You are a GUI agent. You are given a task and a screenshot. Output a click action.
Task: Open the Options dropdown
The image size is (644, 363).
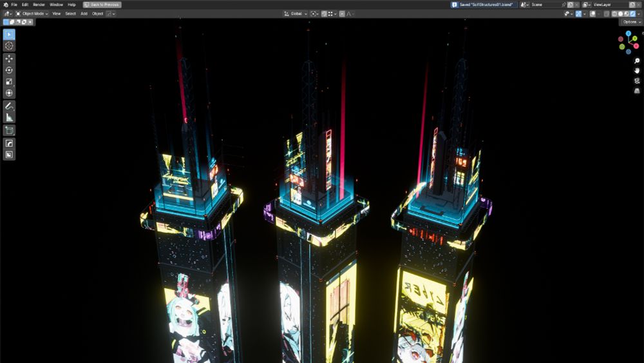(632, 22)
